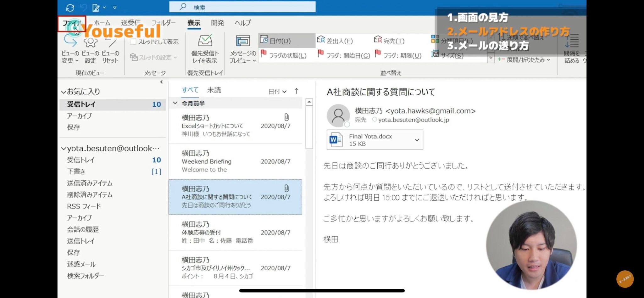Sort messages by 宛先(T)

(389, 41)
